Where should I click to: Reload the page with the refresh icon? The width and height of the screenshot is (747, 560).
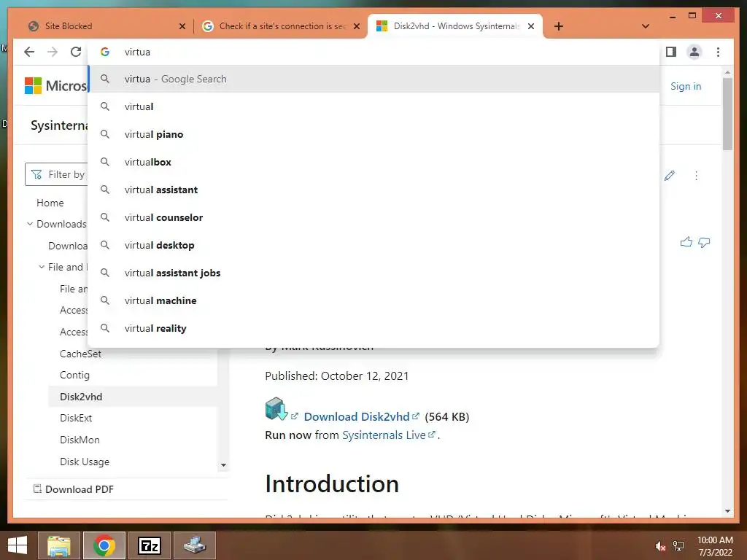coord(76,52)
